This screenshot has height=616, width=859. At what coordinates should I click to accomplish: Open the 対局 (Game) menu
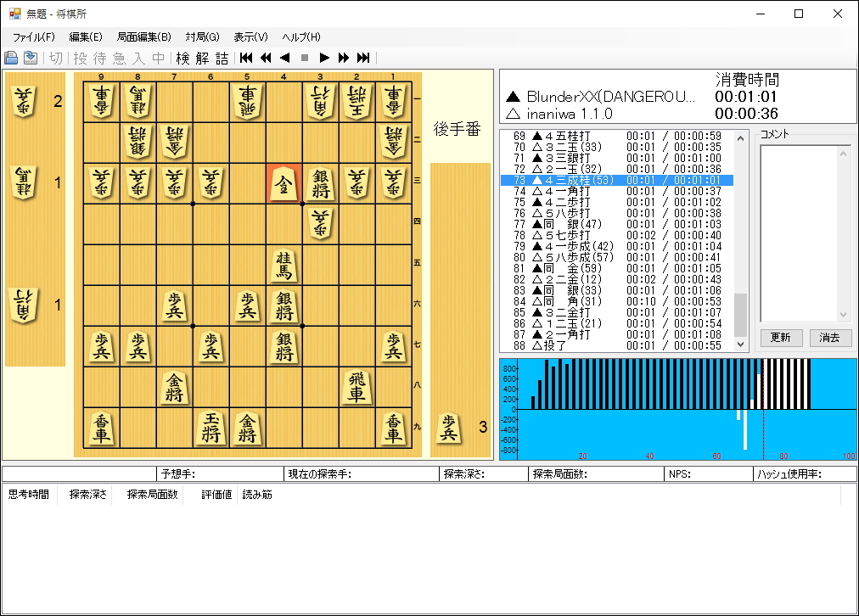tap(200, 36)
